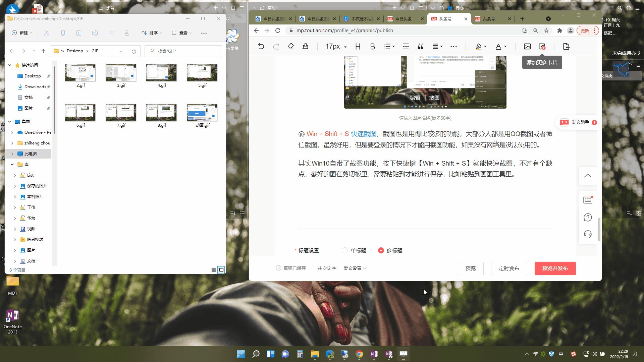Open the font color picker A
Screen dimensions: 644x362
(x=498, y=47)
